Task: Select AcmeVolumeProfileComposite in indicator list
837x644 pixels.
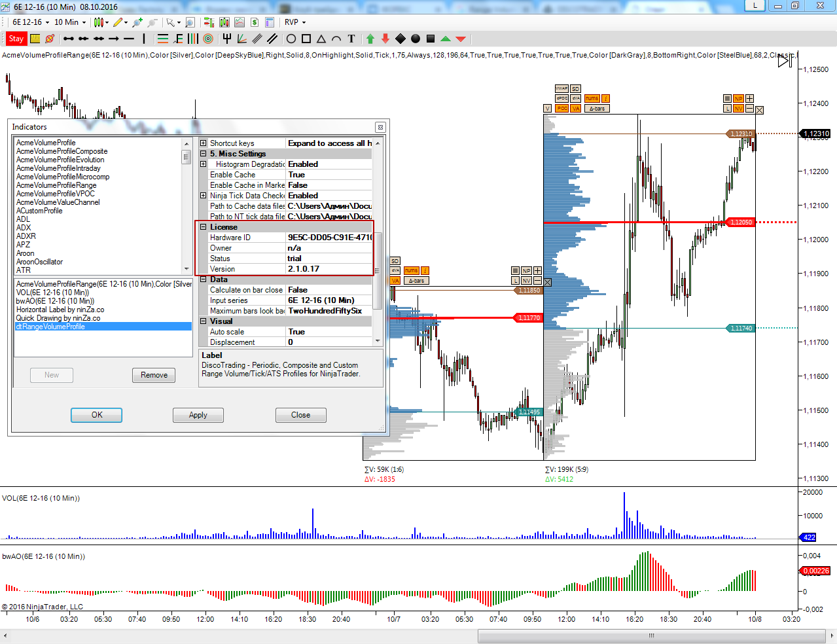Action: tap(62, 151)
